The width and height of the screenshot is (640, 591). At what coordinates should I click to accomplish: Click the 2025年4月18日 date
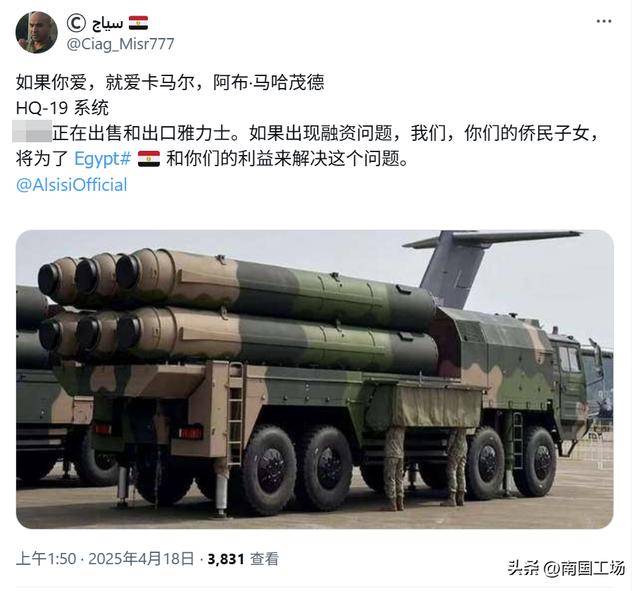(141, 559)
